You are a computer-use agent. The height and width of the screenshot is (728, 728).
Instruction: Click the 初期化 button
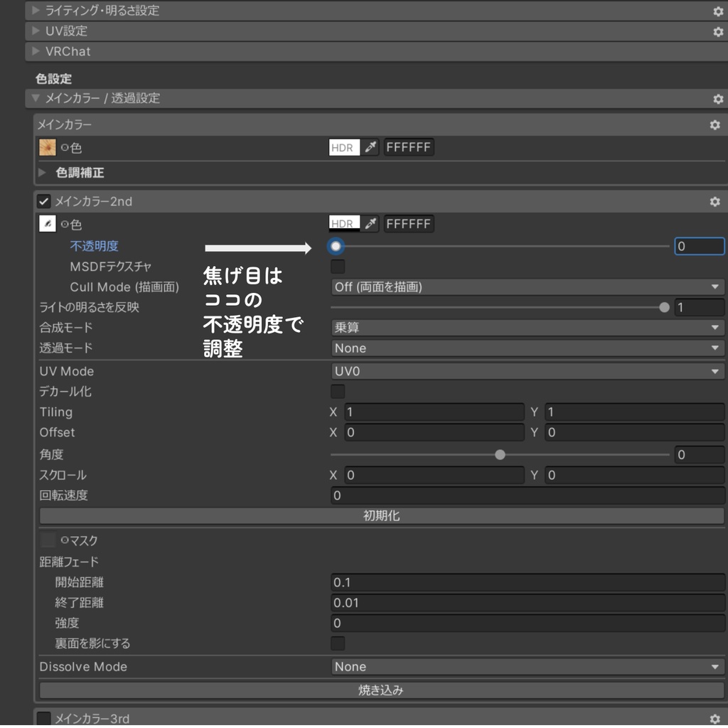382,516
